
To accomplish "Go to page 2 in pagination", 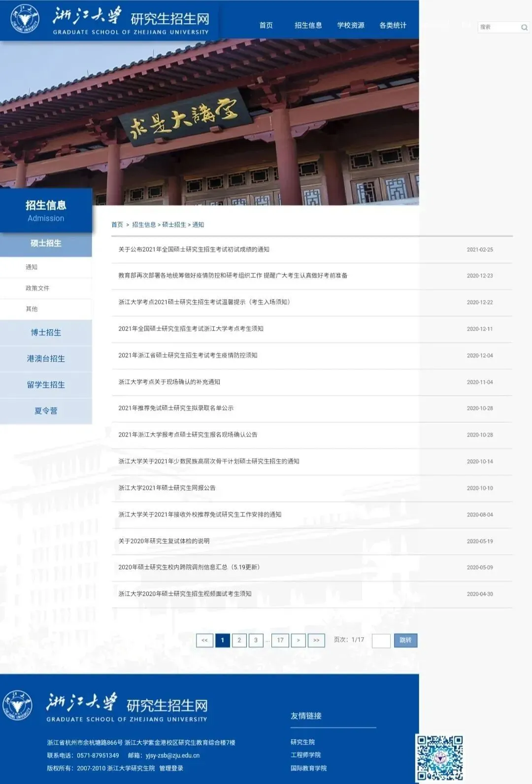I will (239, 640).
